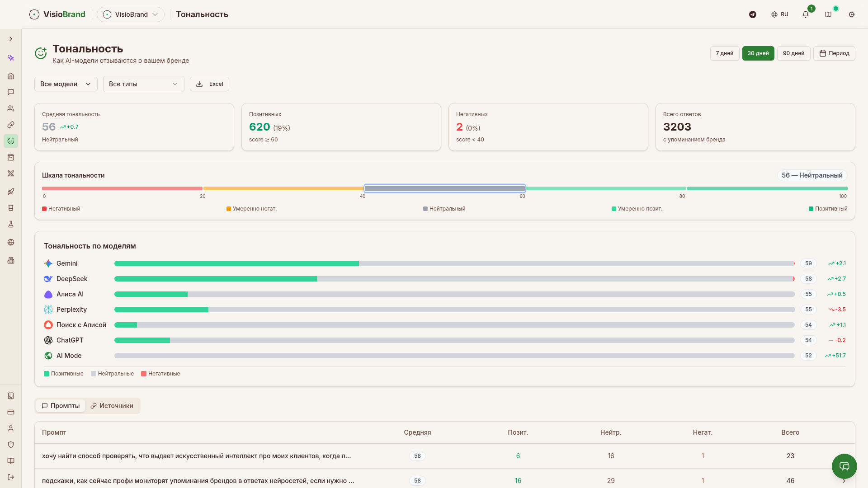
Task: Click the rocket icon in sidebar
Action: pyautogui.click(x=11, y=192)
